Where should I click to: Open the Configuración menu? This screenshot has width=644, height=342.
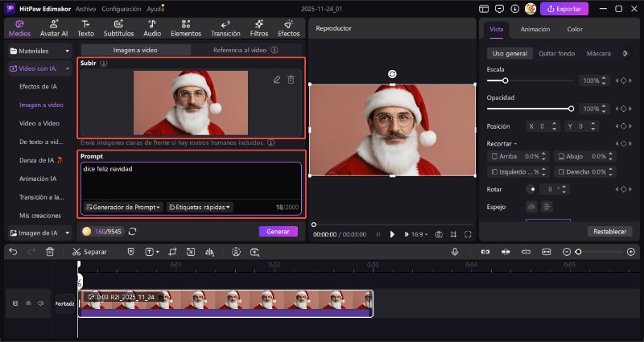click(x=122, y=9)
